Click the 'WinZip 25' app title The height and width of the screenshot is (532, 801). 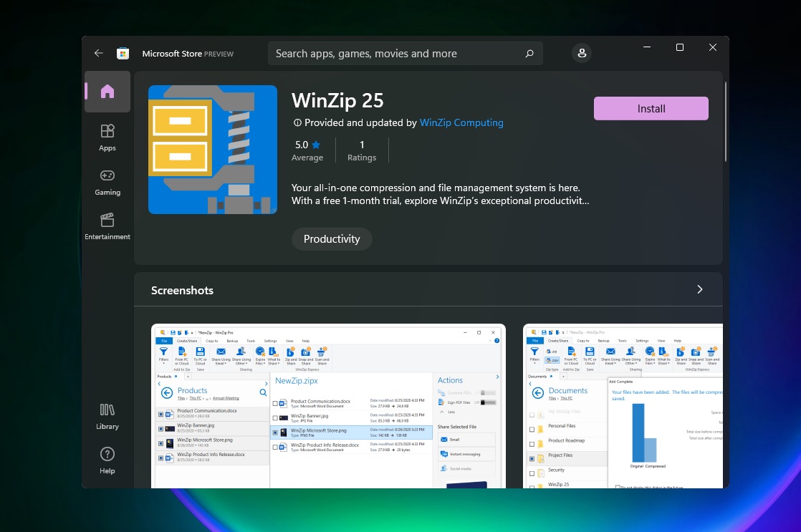pos(337,100)
